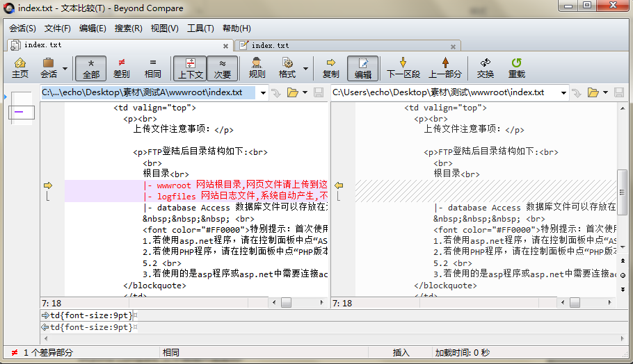Image resolution: width=633 pixels, height=364 pixels.
Task: Expand the right path history dropdown
Action: click(563, 92)
